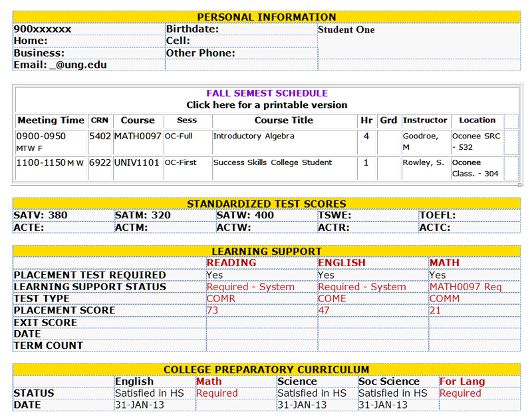Click the MATH placement score of 21
This screenshot has height=420, width=532.
(434, 310)
